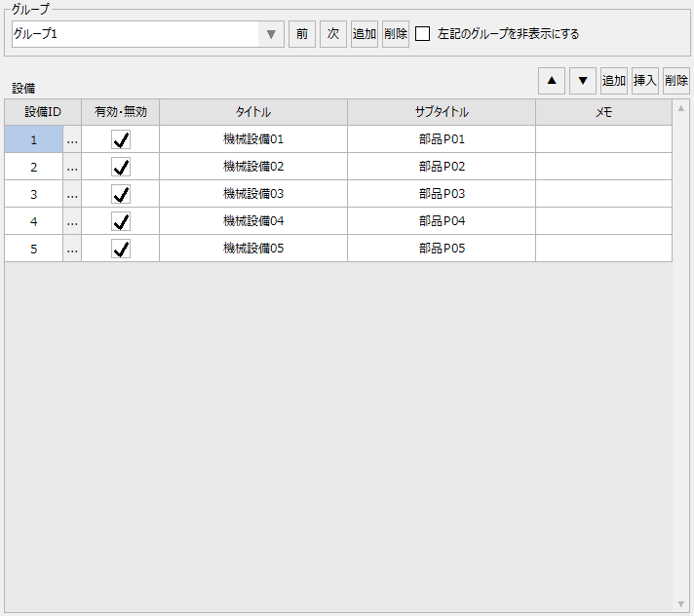The width and height of the screenshot is (694, 616).
Task: Expand the グループ1 dropdown arrow
Action: [272, 35]
